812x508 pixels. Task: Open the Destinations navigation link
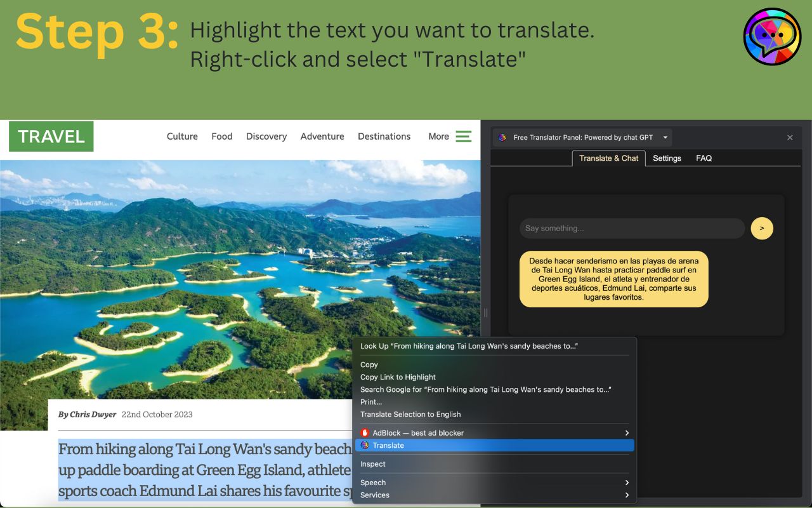click(x=384, y=136)
